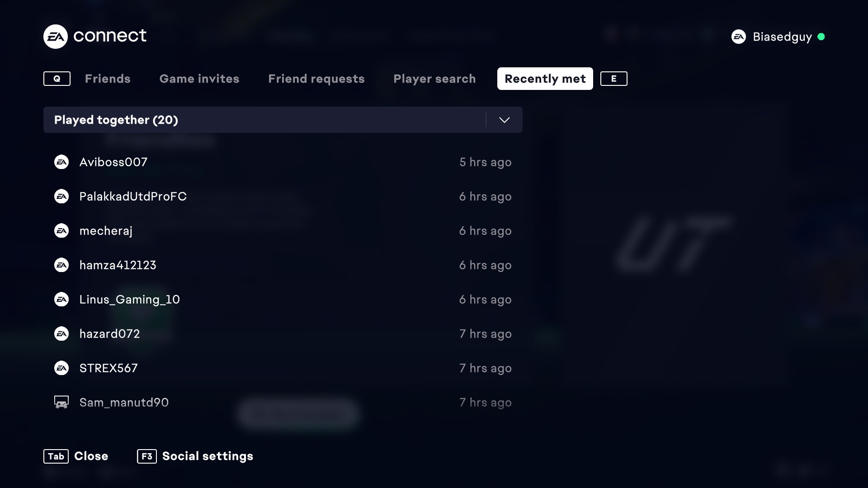
Task: Toggle Recently met active state
Action: (545, 78)
